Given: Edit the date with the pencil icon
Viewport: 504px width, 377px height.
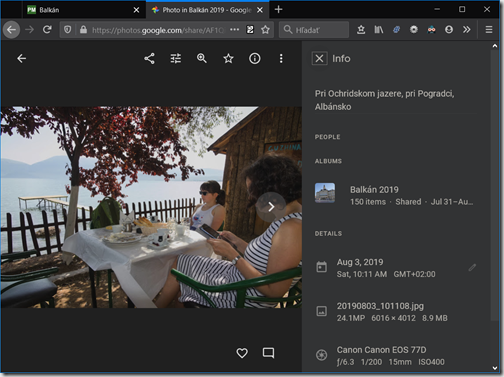Looking at the screenshot, I should [x=472, y=268].
